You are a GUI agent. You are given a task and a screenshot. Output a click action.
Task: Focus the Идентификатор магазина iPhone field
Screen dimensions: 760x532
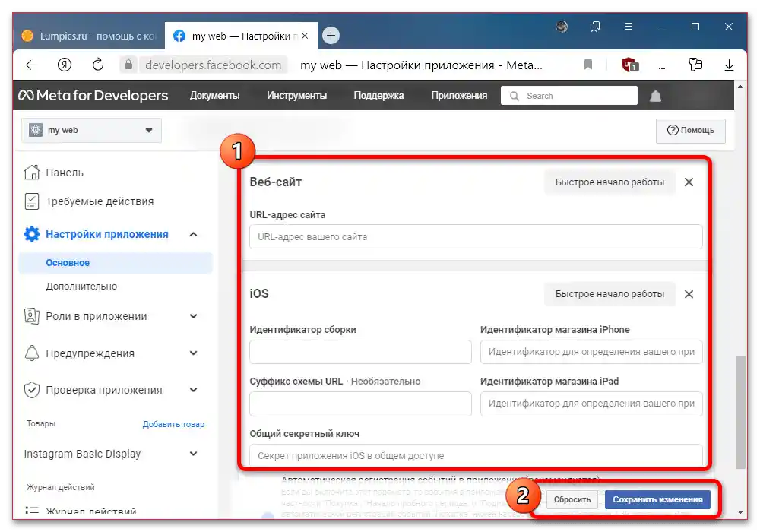tap(591, 352)
